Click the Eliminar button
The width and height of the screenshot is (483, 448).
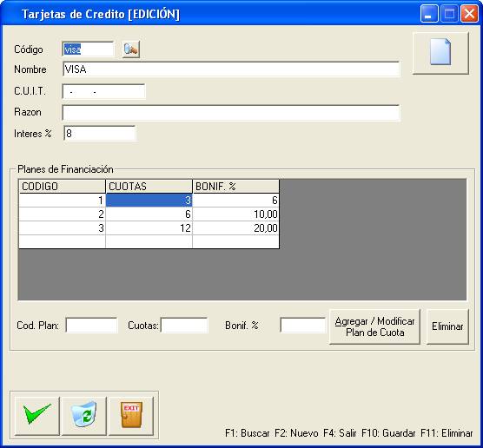pyautogui.click(x=447, y=326)
